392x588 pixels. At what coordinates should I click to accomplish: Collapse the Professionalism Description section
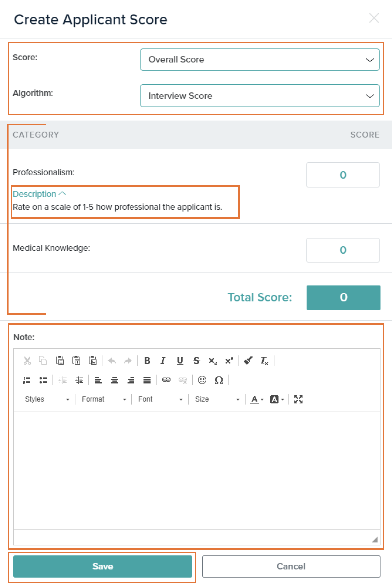39,194
